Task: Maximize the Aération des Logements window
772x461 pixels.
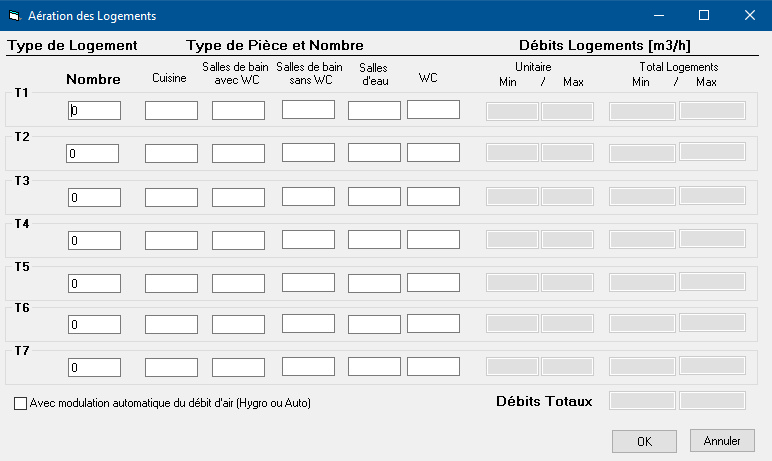Action: coord(703,16)
